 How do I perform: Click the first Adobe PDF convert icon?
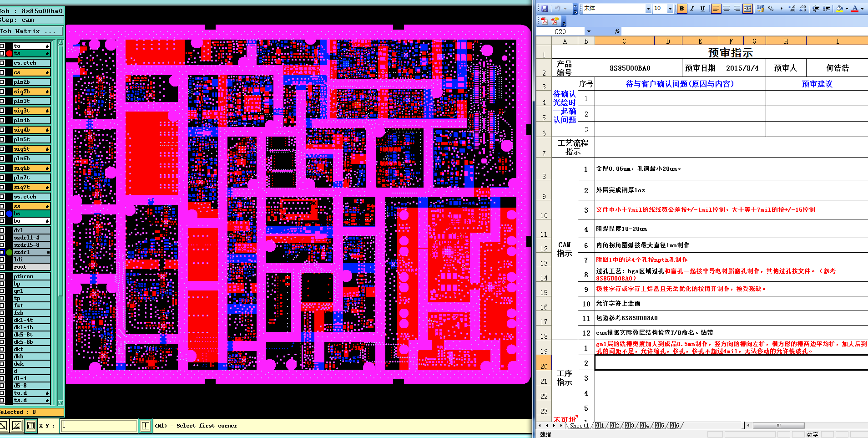(x=544, y=21)
